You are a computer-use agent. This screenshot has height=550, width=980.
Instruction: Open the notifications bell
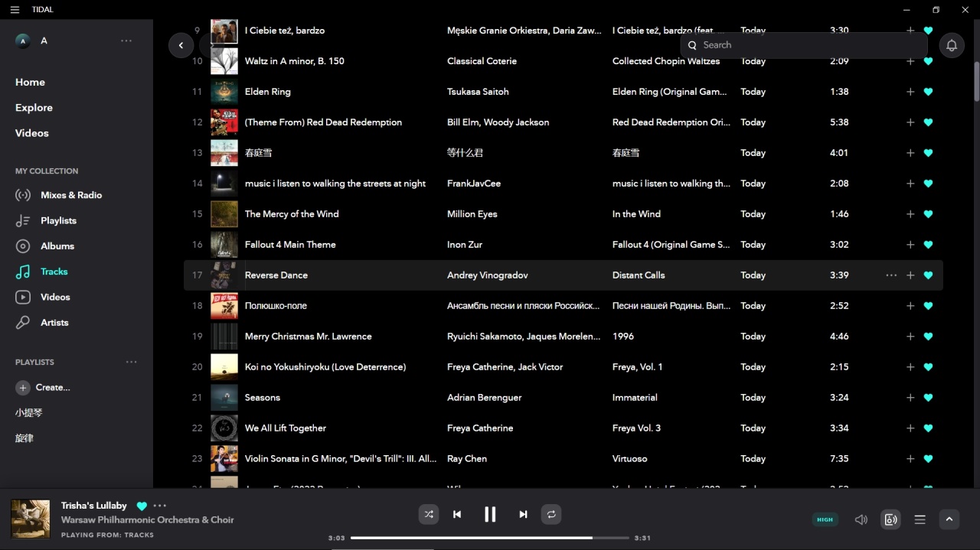pyautogui.click(x=952, y=45)
